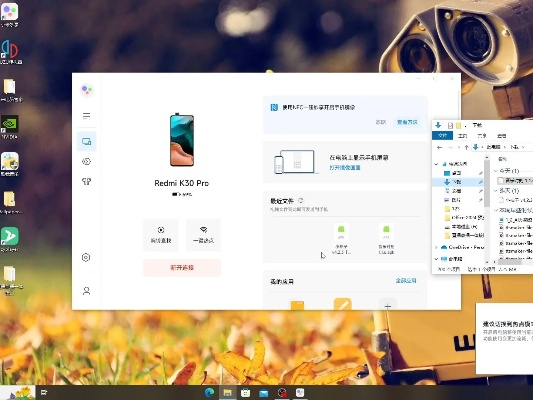Image resolution: width=533 pixels, height=400 pixels.
Task: Open the NVIDIA desktop shortcut
Action: [10, 127]
